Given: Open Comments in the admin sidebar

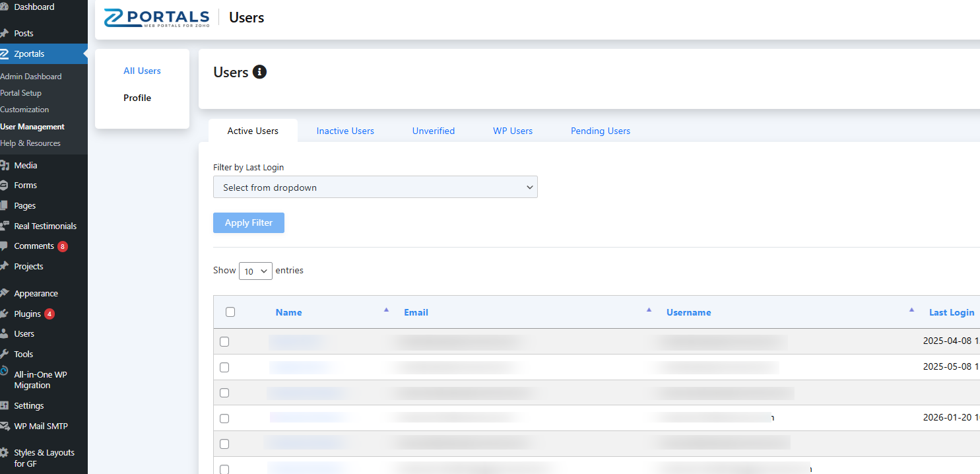Looking at the screenshot, I should pos(34,246).
